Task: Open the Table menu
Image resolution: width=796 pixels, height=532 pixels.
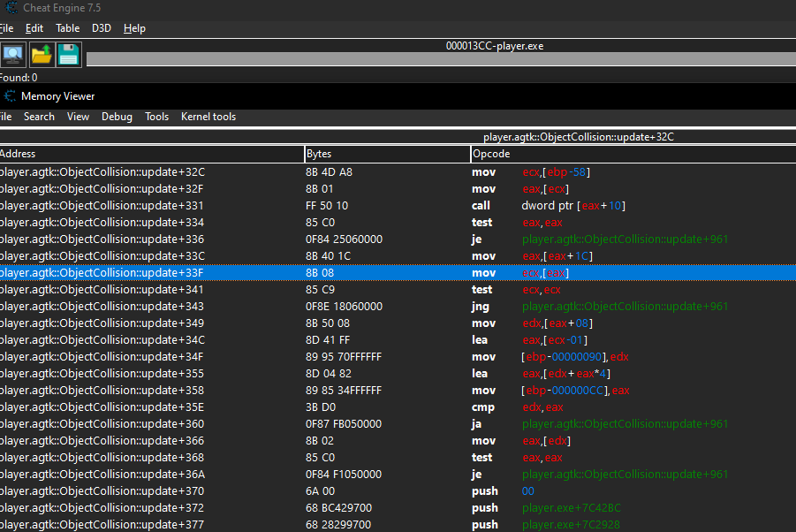Action: 68,28
